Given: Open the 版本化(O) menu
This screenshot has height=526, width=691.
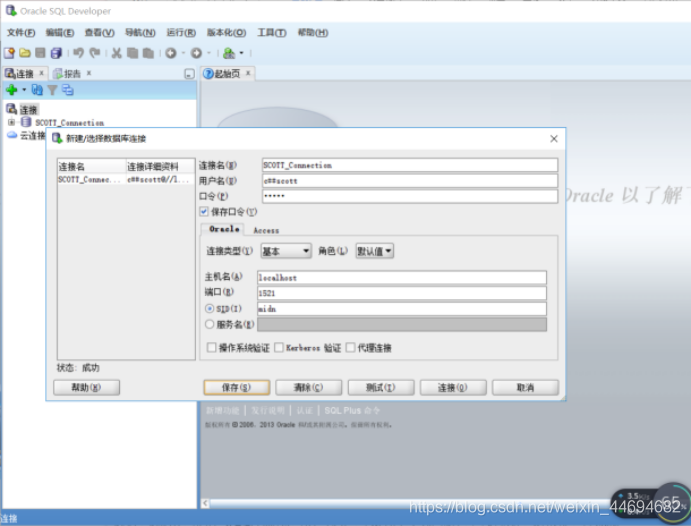Looking at the screenshot, I should [x=227, y=33].
